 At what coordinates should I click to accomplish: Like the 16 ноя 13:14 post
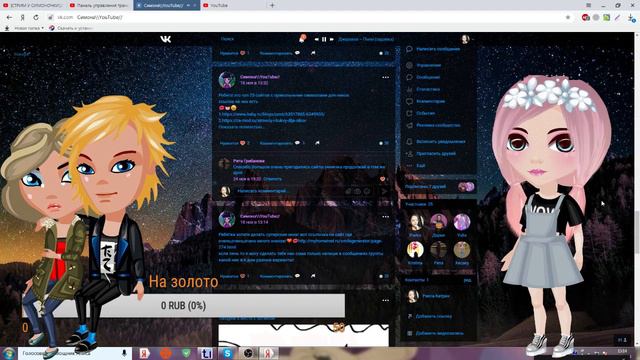pyautogui.click(x=234, y=276)
